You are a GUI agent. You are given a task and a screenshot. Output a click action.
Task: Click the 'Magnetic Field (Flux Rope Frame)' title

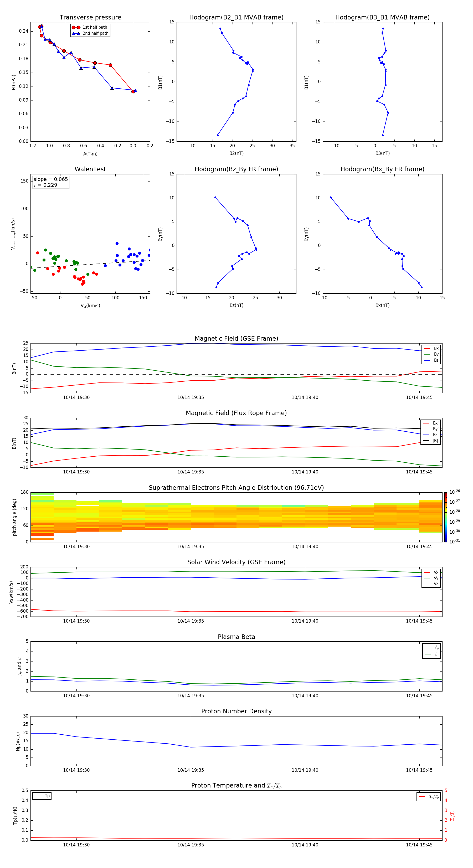pos(236,413)
